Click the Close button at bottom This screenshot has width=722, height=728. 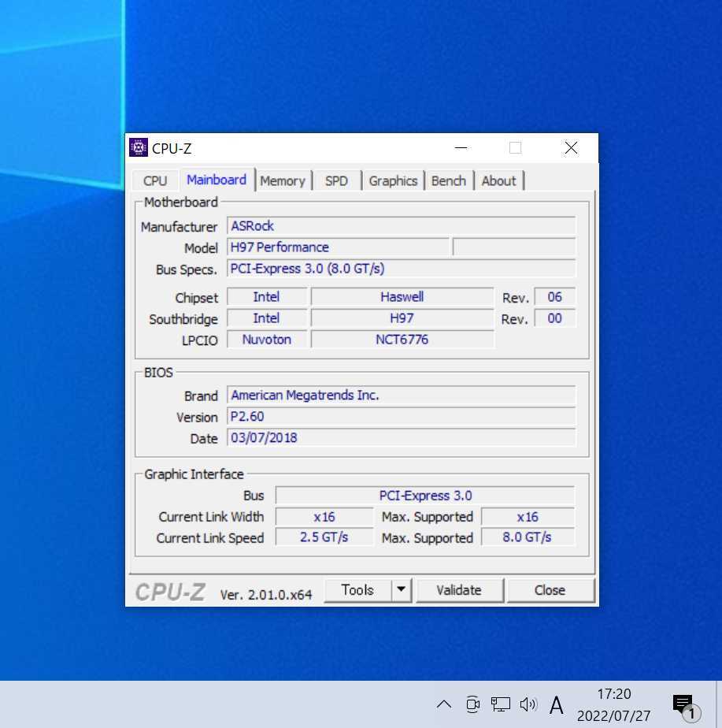(x=550, y=590)
